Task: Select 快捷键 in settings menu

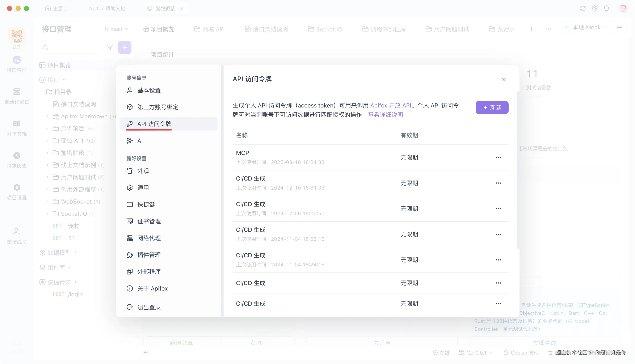Action: [146, 204]
